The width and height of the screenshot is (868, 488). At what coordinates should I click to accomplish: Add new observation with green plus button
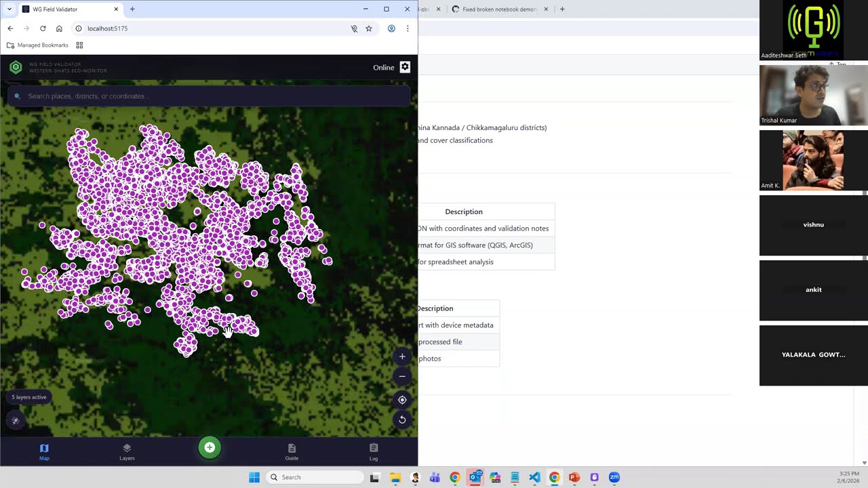(x=210, y=447)
